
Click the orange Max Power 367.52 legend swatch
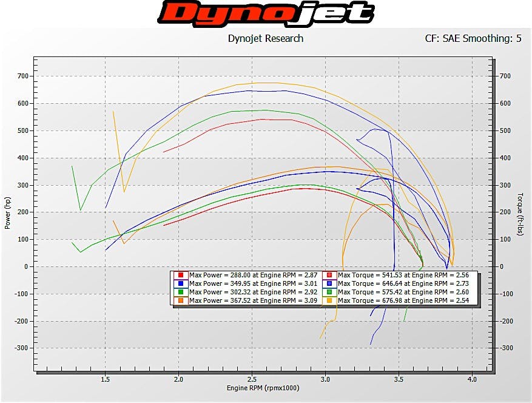click(x=180, y=300)
